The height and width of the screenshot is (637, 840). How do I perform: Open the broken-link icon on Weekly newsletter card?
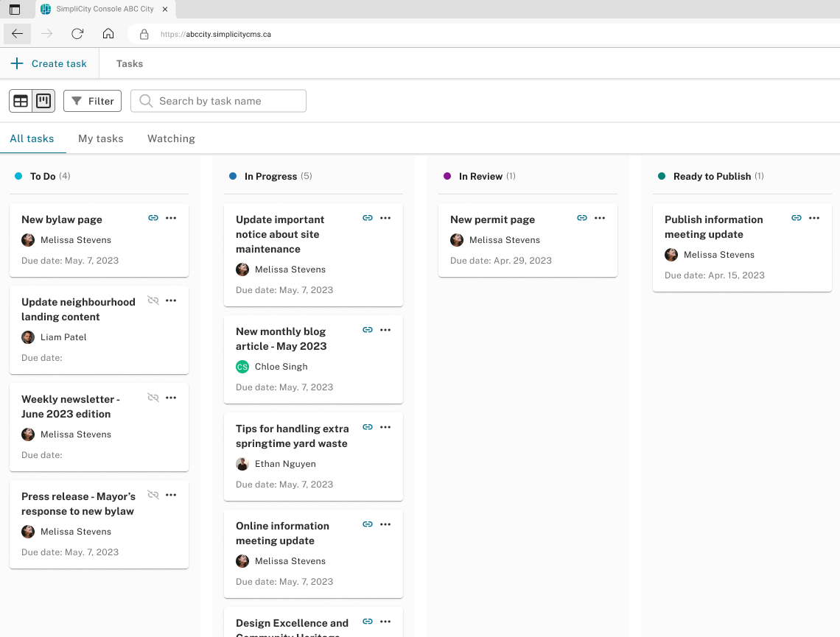pyautogui.click(x=153, y=397)
